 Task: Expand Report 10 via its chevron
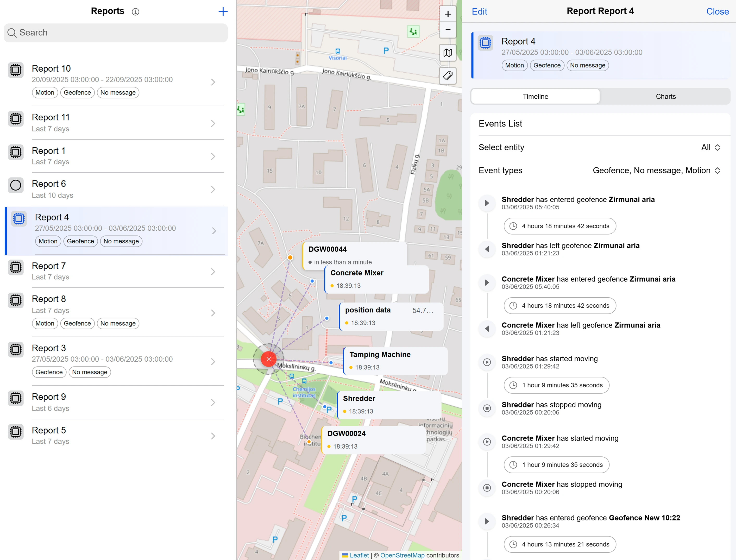tap(213, 82)
